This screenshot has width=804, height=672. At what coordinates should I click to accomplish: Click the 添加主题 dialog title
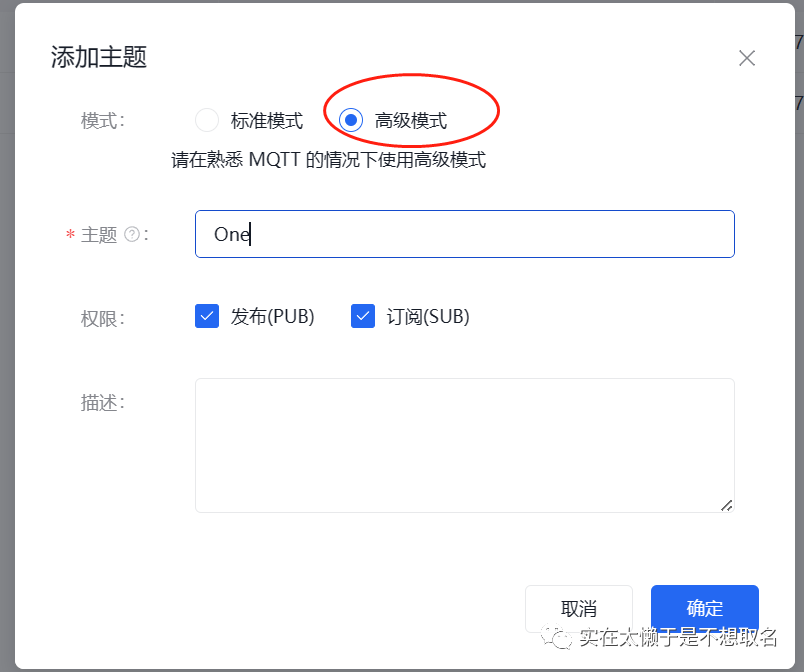click(99, 57)
